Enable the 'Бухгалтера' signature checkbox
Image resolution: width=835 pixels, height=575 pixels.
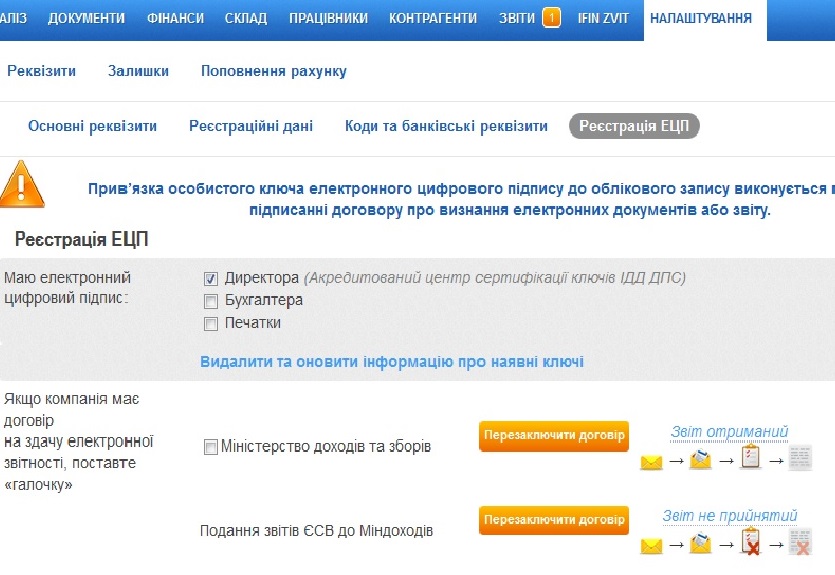211,301
